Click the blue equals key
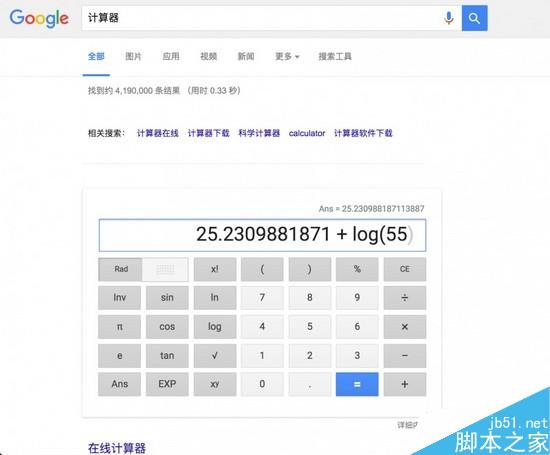 357,384
